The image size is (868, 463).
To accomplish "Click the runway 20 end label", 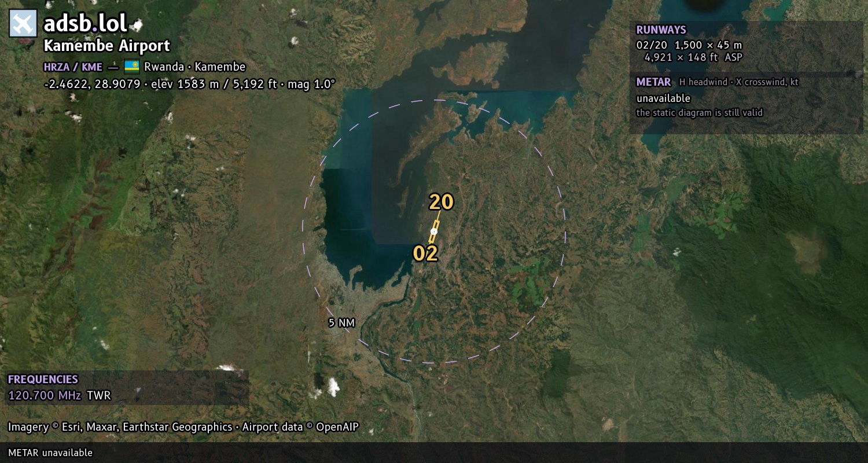I will (441, 202).
